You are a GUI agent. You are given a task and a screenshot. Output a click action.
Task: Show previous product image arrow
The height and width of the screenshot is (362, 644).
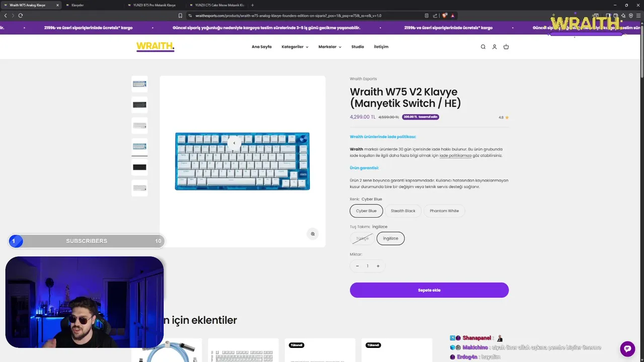click(x=234, y=143)
